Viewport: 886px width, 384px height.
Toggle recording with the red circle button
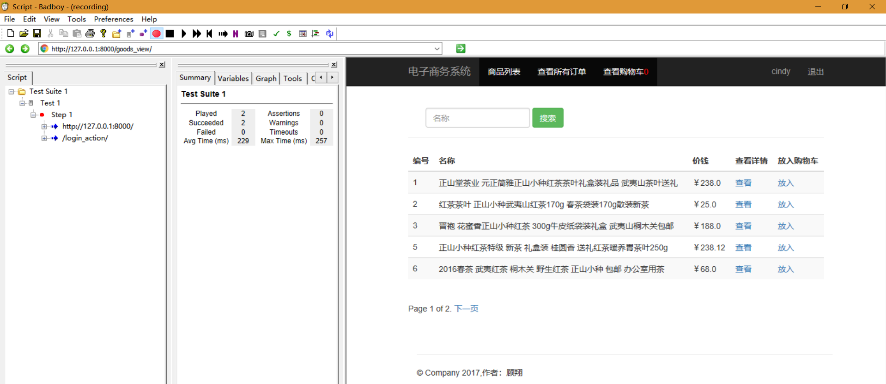click(x=157, y=34)
